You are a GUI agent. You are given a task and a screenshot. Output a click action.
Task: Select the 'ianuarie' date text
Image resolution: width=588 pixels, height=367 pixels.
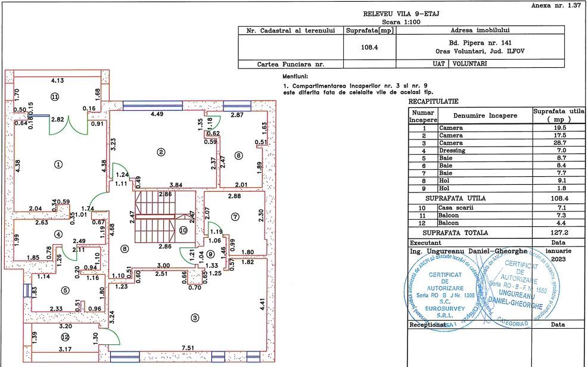558,251
